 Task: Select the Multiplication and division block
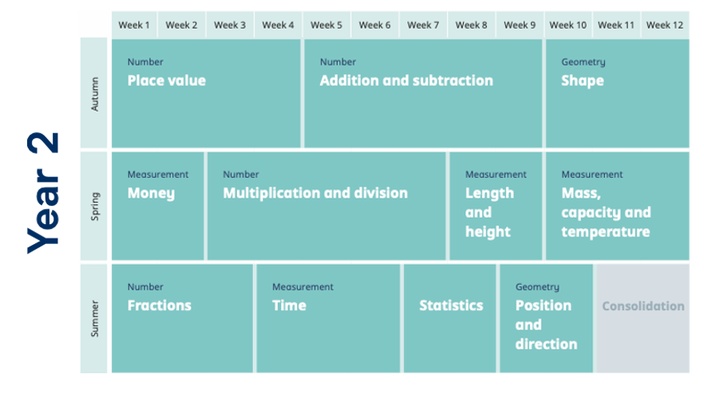click(326, 206)
